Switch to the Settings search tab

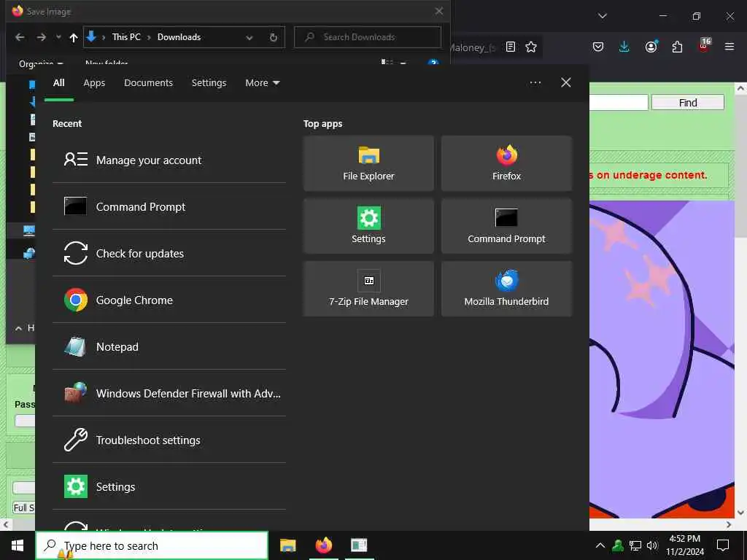(209, 83)
